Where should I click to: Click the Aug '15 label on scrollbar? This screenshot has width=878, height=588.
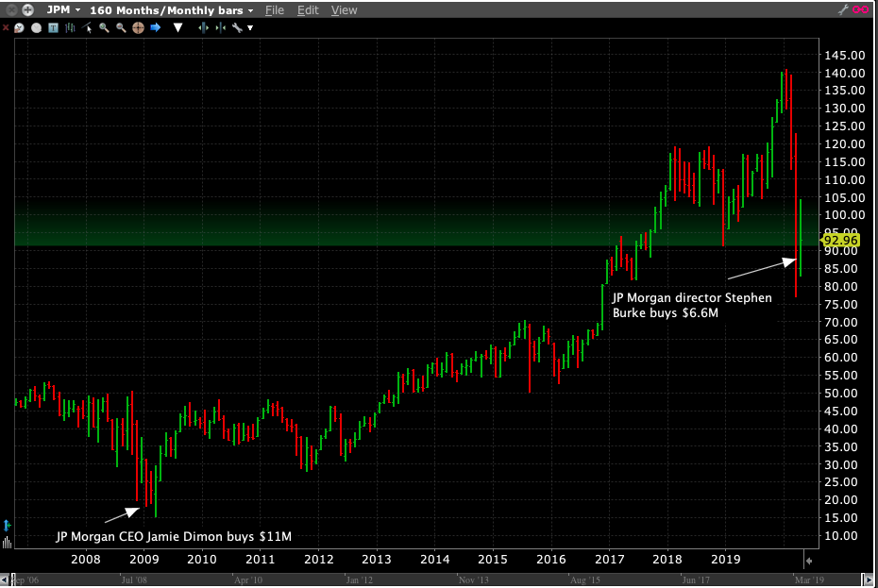[x=585, y=580]
